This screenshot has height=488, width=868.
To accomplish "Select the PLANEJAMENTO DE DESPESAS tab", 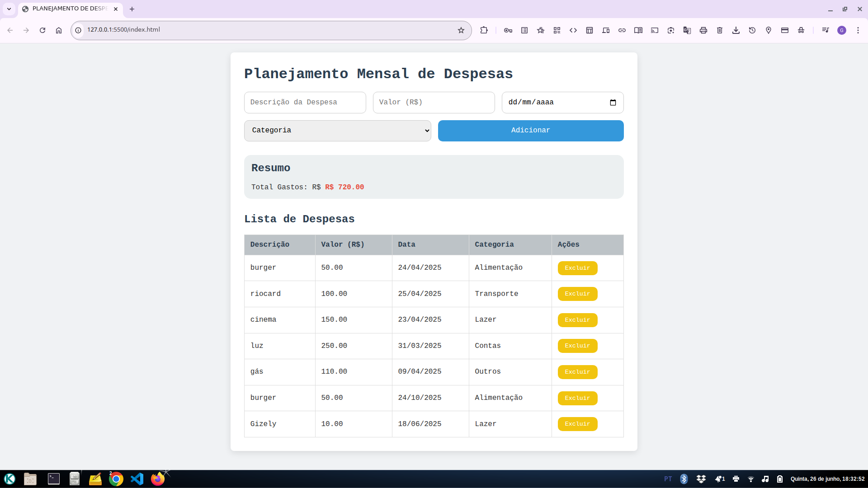I will coord(70,9).
